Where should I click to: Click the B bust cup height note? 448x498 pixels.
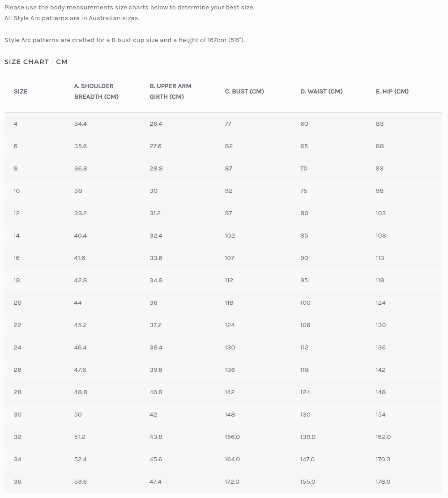(x=124, y=40)
